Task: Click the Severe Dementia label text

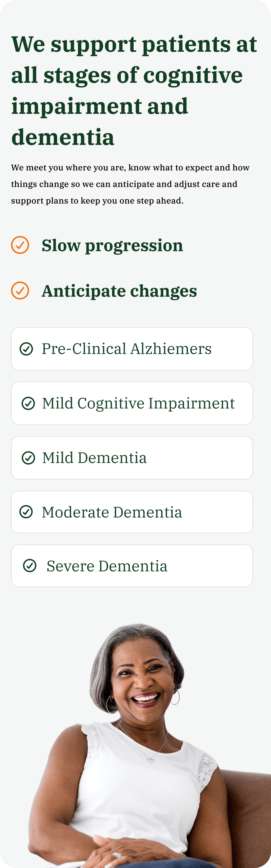Action: [x=107, y=566]
